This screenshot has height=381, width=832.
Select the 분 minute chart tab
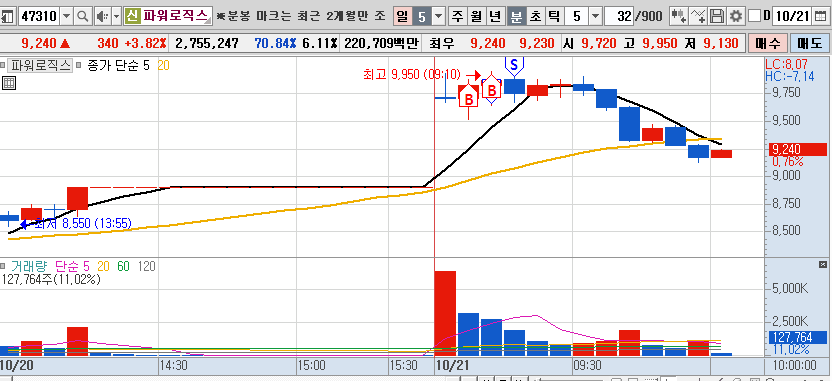515,16
